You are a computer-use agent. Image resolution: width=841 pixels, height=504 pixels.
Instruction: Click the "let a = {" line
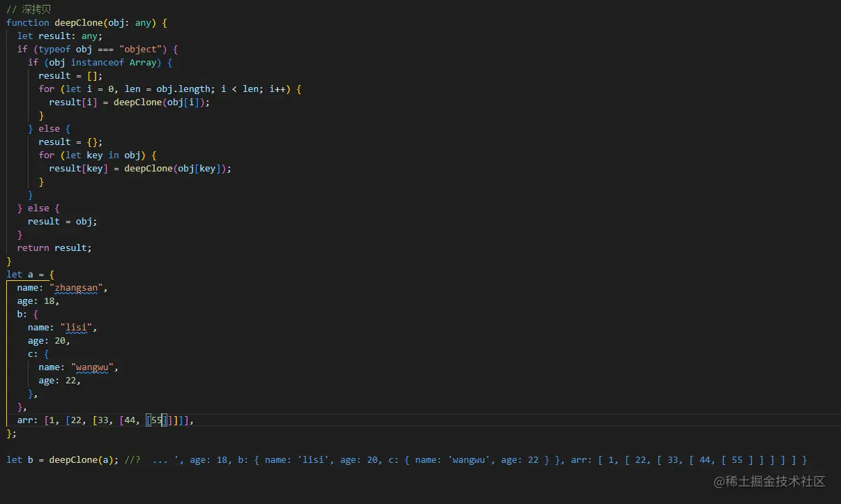pyautogui.click(x=31, y=274)
